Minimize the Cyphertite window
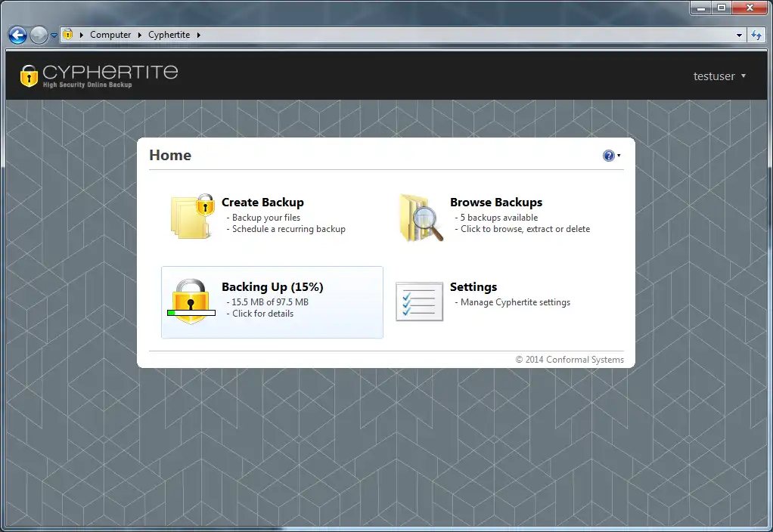This screenshot has width=773, height=532. pyautogui.click(x=700, y=8)
